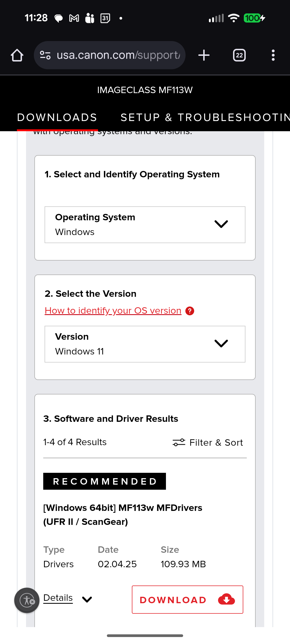The height and width of the screenshot is (644, 290).
Task: Open browser three-dot overflow menu
Action: click(273, 55)
